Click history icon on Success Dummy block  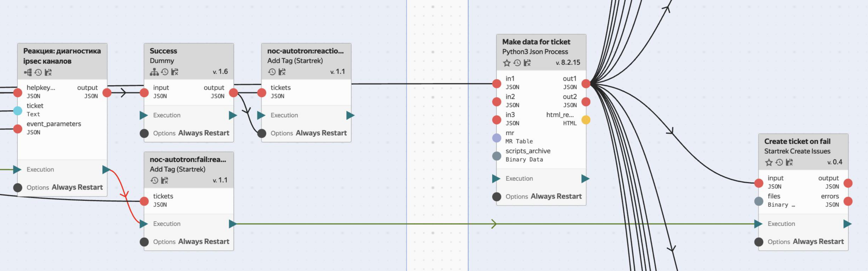pos(164,72)
